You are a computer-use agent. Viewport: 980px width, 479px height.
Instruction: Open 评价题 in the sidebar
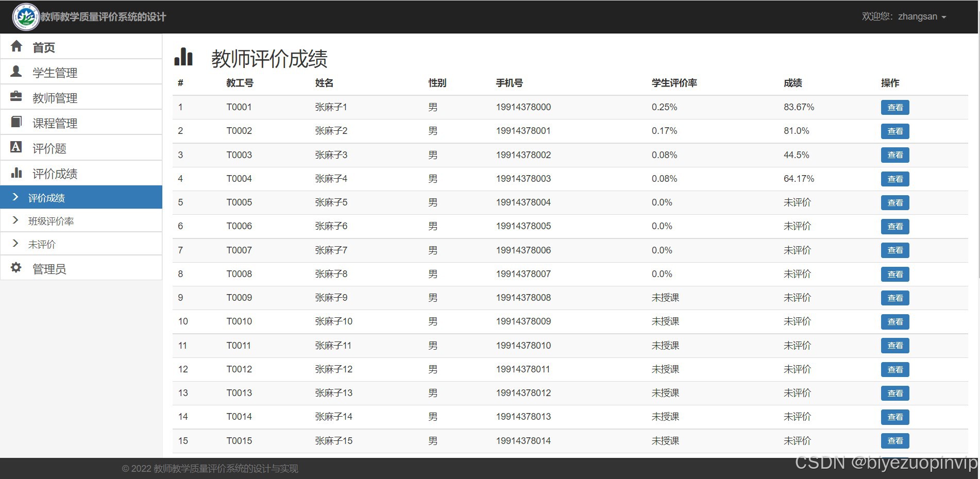pos(81,148)
